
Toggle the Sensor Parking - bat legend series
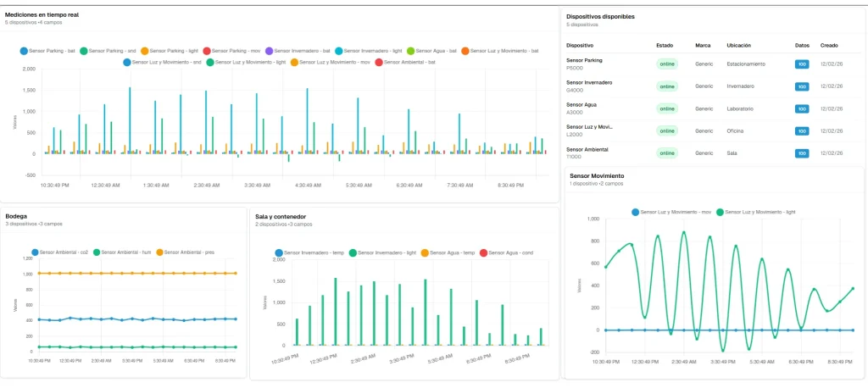(x=24, y=52)
